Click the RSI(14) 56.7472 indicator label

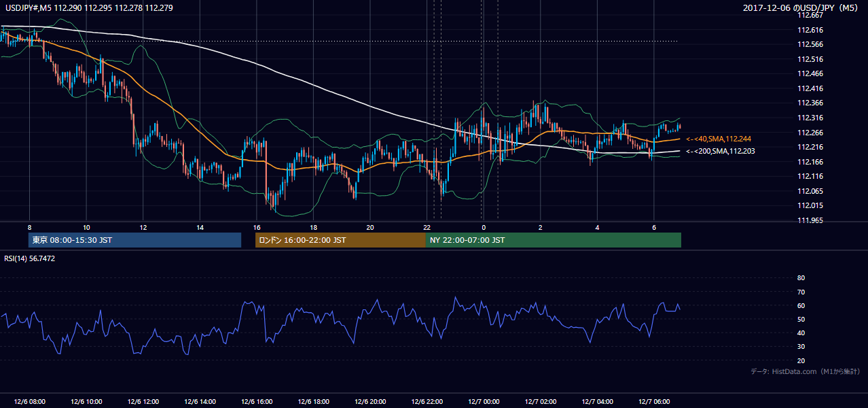(x=30, y=258)
